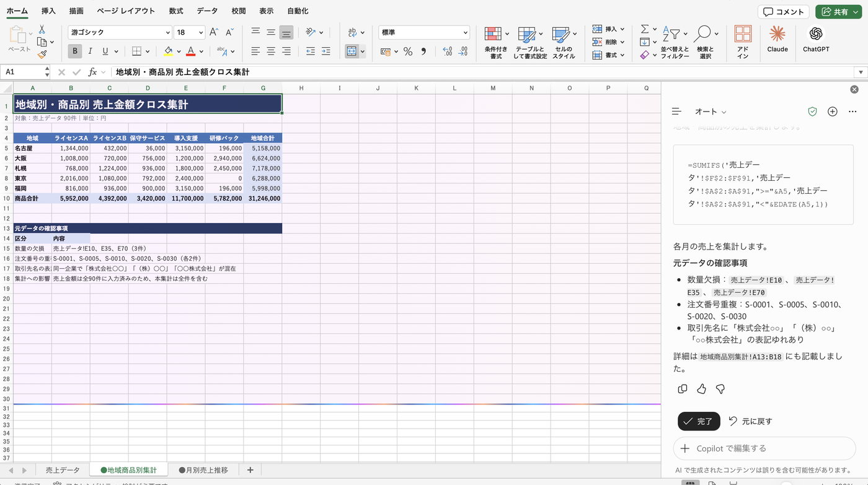The image size is (868, 485).
Task: Open the font size dropdown
Action: pyautogui.click(x=201, y=32)
